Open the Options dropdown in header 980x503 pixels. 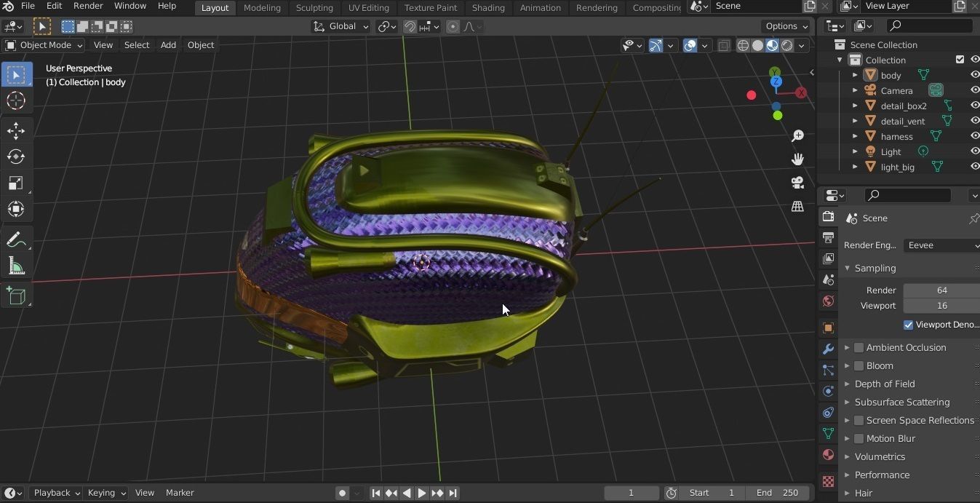(786, 26)
